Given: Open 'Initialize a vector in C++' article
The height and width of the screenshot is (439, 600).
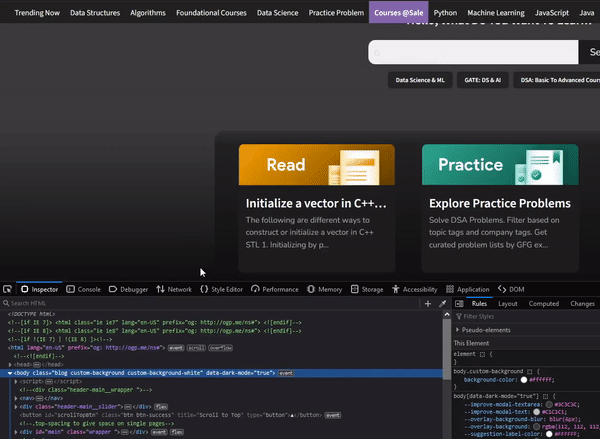Looking at the screenshot, I should click(316, 203).
